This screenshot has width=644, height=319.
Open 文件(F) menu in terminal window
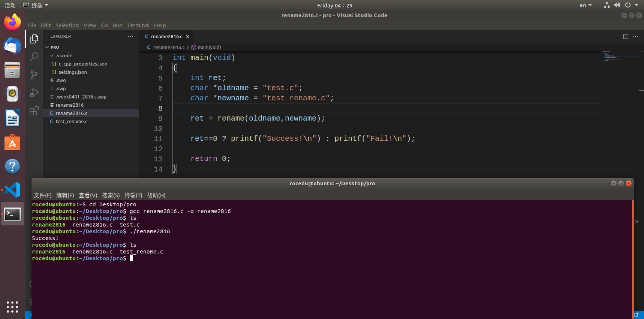(43, 195)
